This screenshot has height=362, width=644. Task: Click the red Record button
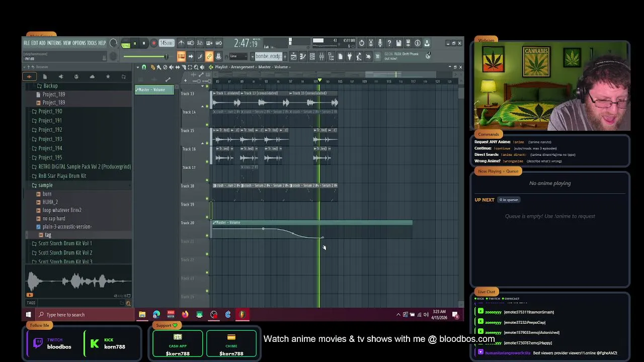153,43
